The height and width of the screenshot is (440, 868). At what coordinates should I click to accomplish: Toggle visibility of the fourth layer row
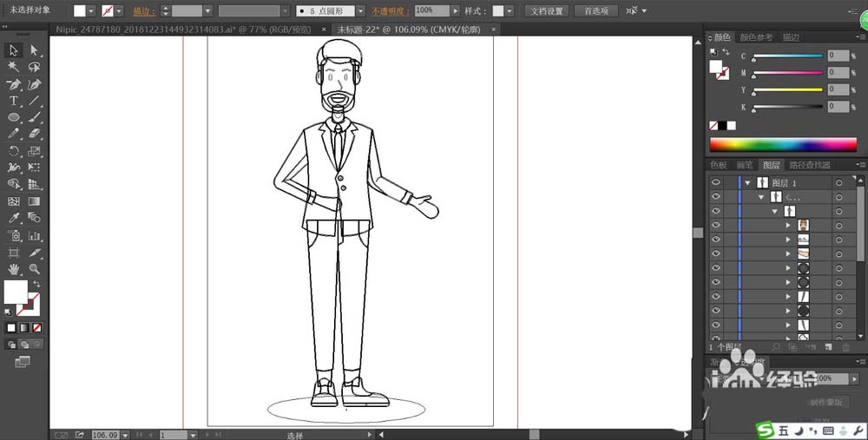716,226
